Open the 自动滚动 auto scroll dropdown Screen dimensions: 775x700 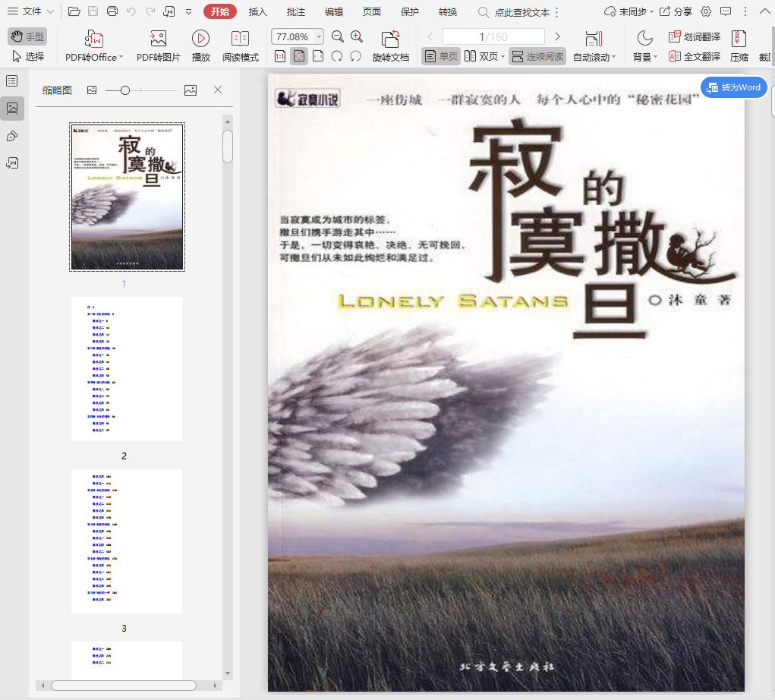pyautogui.click(x=594, y=46)
